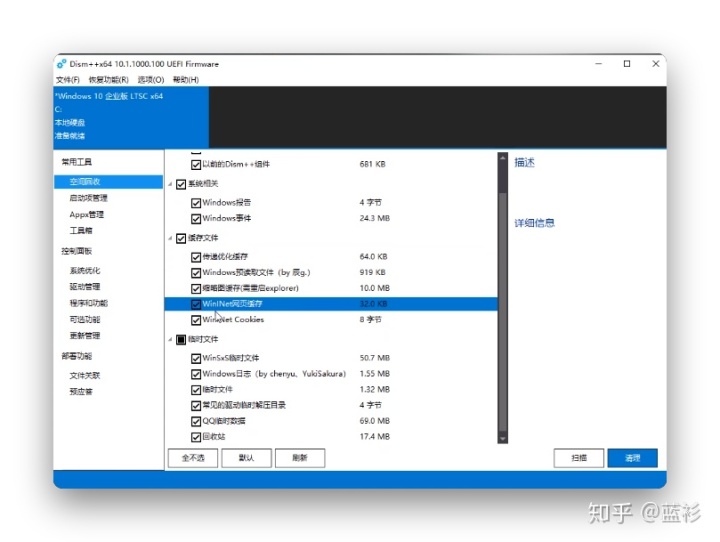Uncheck the 回收站 checkbox
The width and height of the screenshot is (720, 542).
tap(196, 437)
